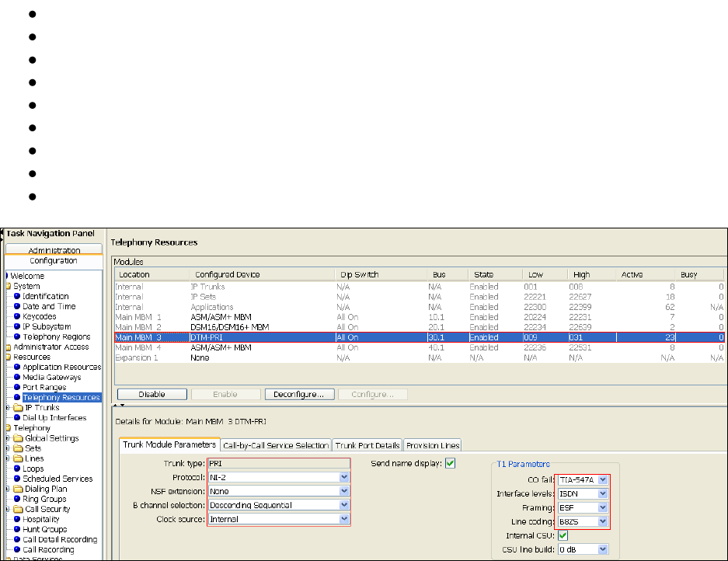Select Call Detail Recording item
Image resolution: width=728 pixels, height=561 pixels.
pyautogui.click(x=60, y=539)
